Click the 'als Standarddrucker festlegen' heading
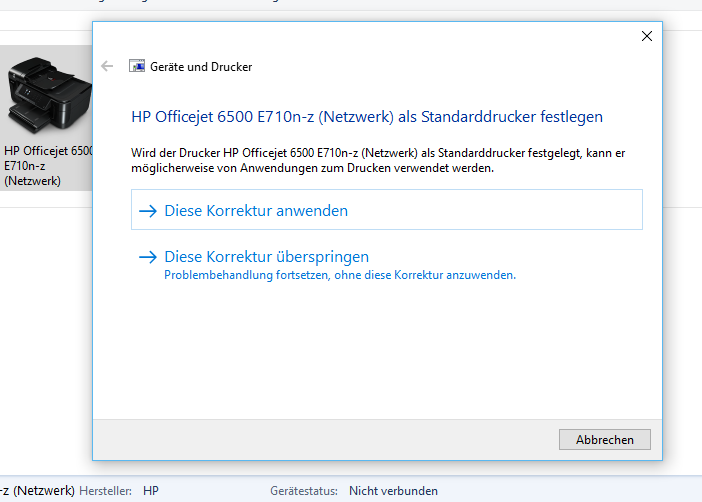Viewport: 702px width, 502px height. click(x=367, y=117)
